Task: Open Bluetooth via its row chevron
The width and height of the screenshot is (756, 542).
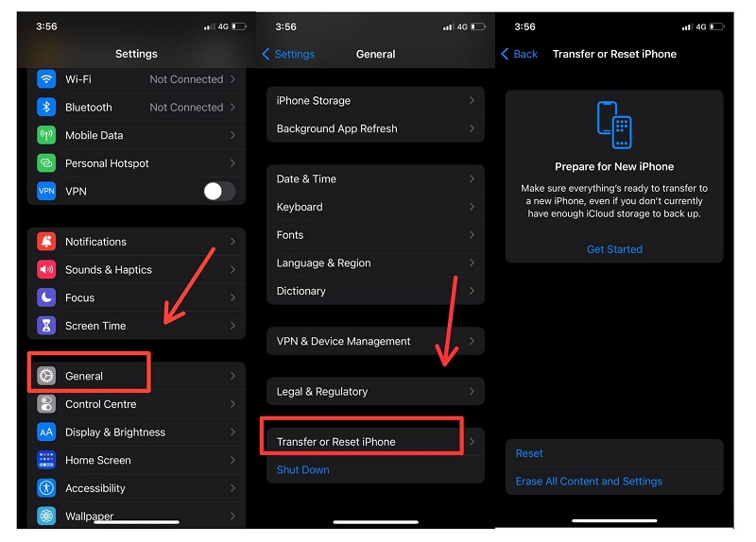Action: pyautogui.click(x=232, y=107)
